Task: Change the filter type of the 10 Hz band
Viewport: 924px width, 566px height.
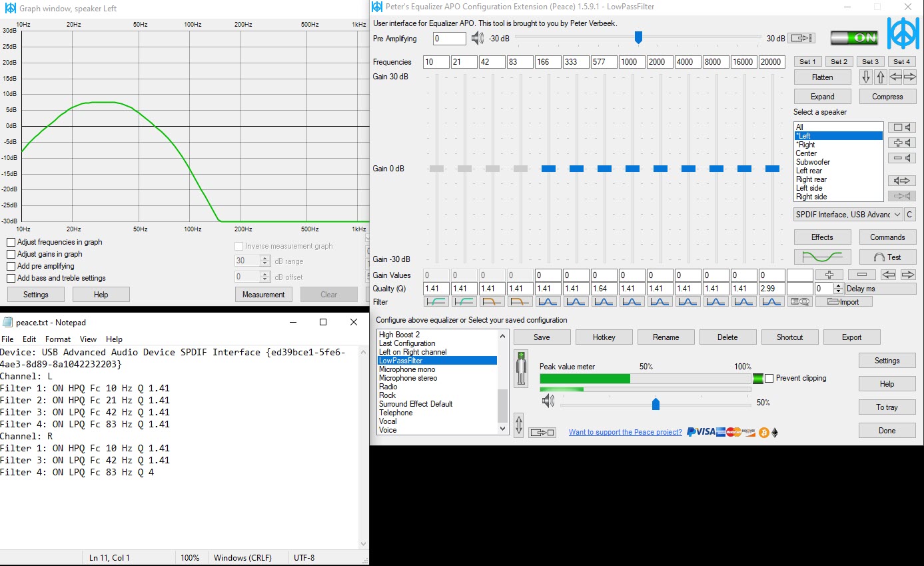Action: click(x=436, y=301)
